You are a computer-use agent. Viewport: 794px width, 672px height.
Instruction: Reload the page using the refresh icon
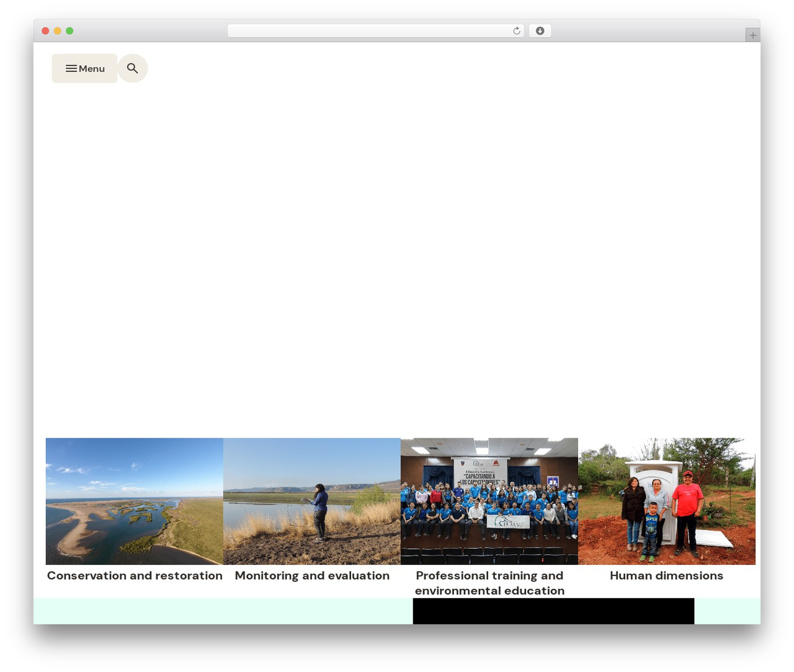[x=516, y=31]
